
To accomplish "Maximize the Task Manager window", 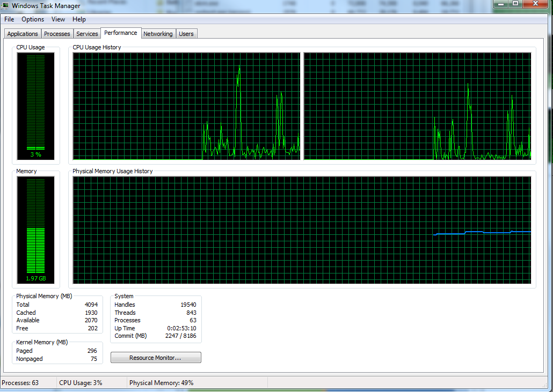I will (515, 4).
